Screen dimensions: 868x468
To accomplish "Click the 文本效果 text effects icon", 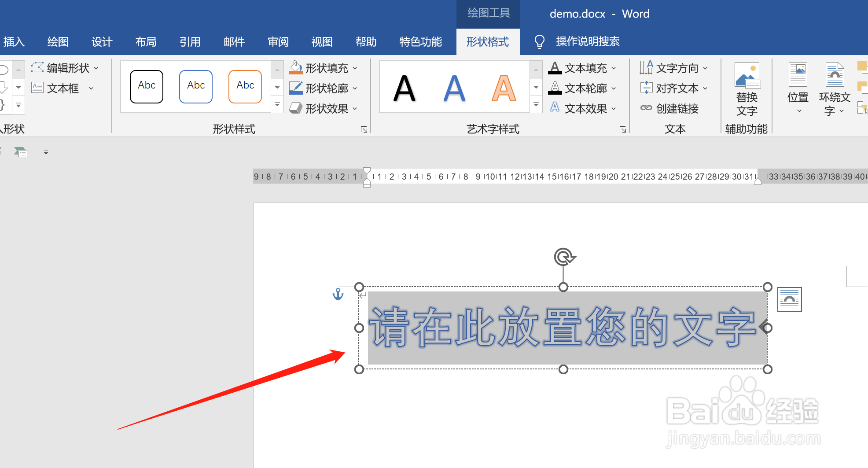I will (x=555, y=107).
